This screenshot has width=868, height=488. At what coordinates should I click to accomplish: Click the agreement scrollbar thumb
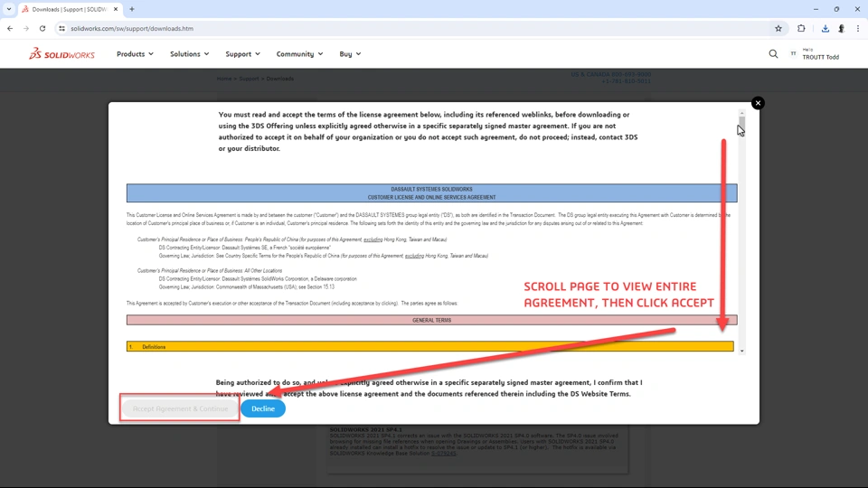tap(741, 124)
